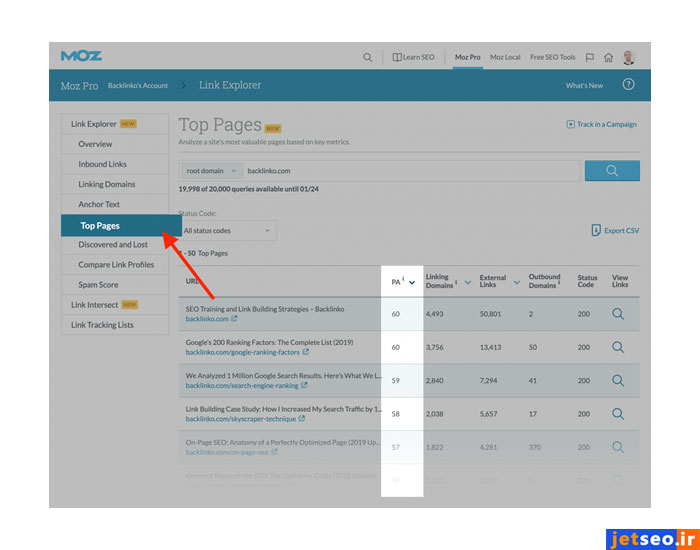The height and width of the screenshot is (550, 700).
Task: Click the search magnifier icon in top navigation
Action: tap(368, 57)
